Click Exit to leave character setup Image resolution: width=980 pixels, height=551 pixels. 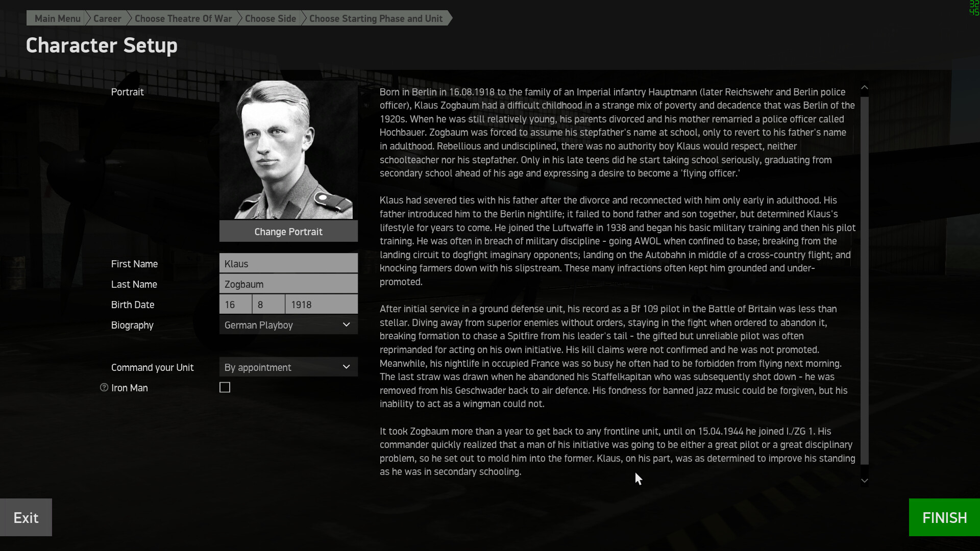click(26, 517)
